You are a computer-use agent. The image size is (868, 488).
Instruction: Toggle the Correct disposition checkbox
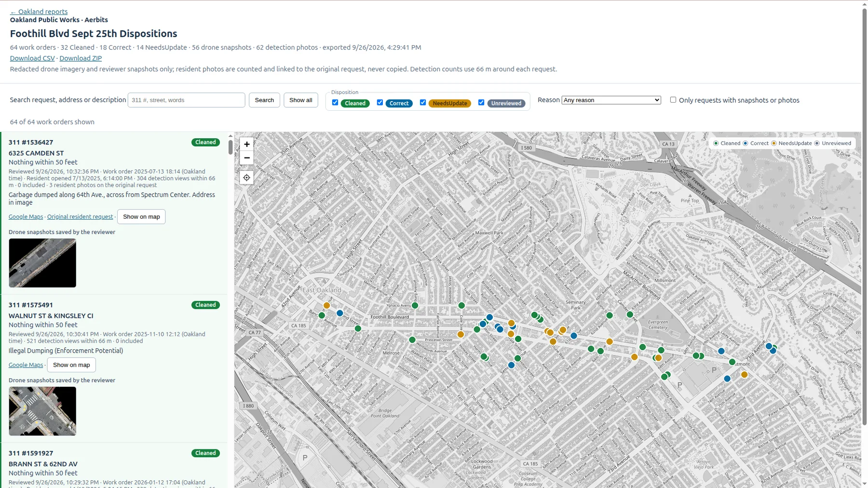click(380, 103)
